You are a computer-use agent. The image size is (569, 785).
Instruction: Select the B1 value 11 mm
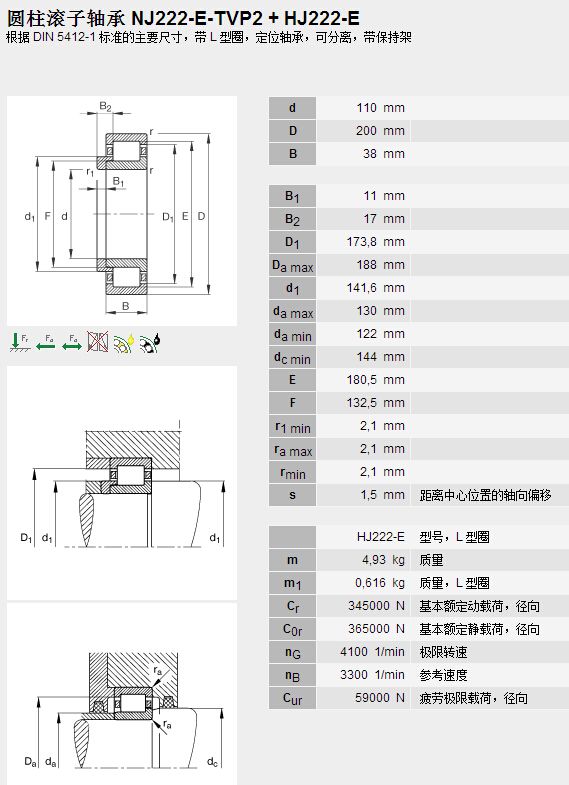click(384, 196)
